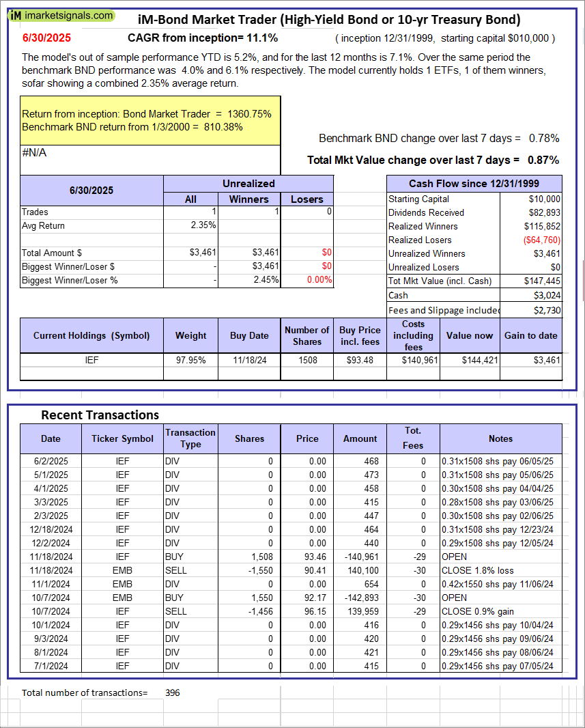Select the 92.17 price cell
The width and height of the screenshot is (585, 728).
307,598
